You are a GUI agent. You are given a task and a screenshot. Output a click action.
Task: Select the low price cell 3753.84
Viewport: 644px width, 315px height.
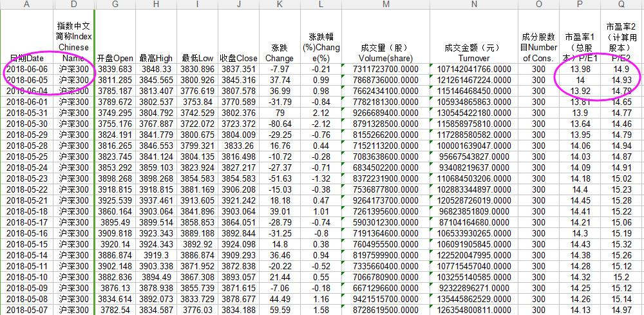pyautogui.click(x=197, y=102)
